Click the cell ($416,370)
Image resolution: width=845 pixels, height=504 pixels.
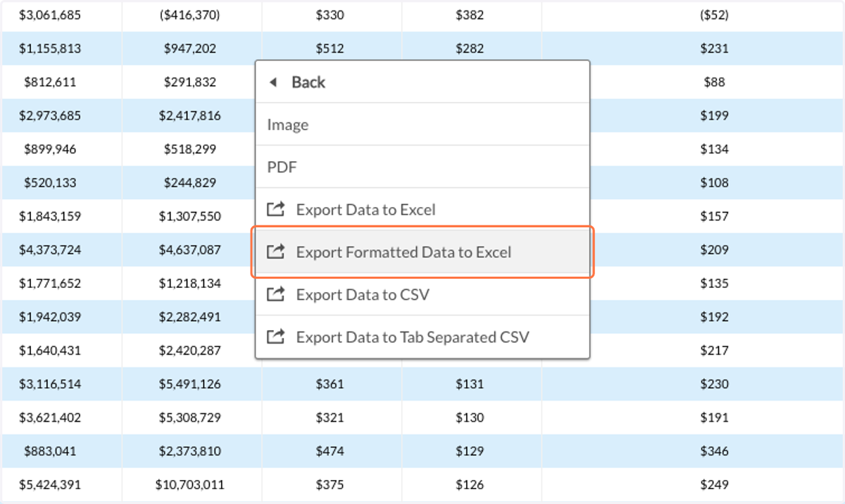coord(190,15)
